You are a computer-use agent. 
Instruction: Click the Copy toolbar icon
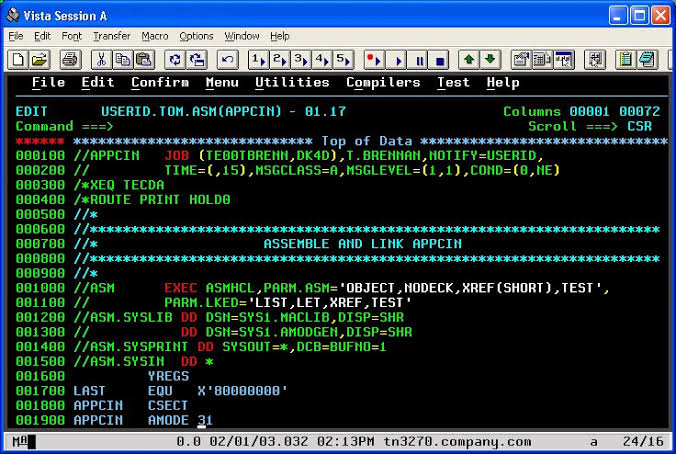(x=123, y=59)
